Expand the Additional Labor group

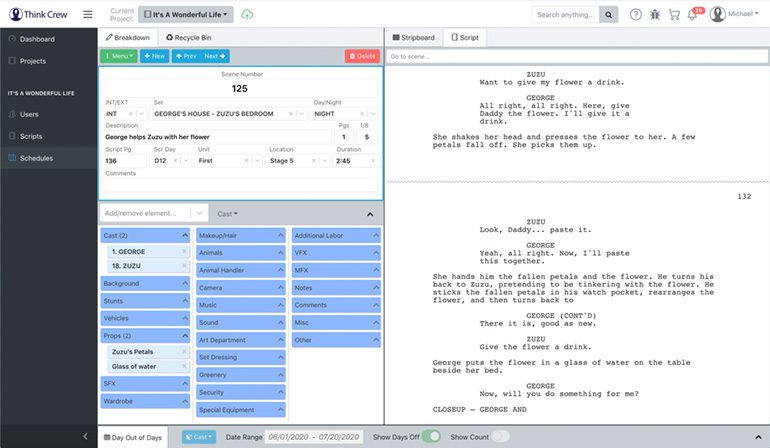tap(336, 235)
